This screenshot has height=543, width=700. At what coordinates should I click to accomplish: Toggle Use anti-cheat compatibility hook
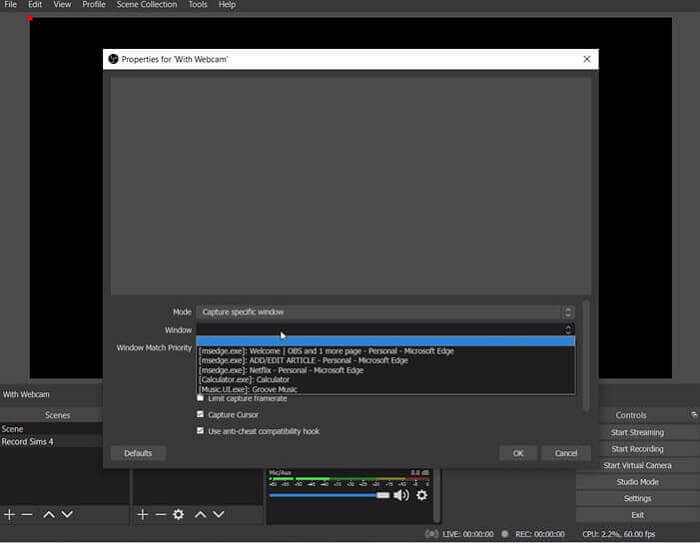point(201,431)
